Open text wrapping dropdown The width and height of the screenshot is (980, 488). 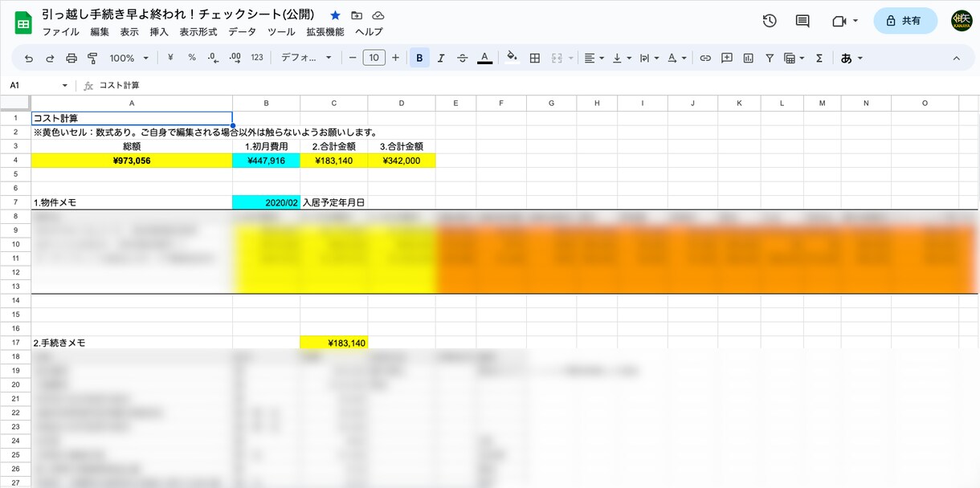pos(649,58)
